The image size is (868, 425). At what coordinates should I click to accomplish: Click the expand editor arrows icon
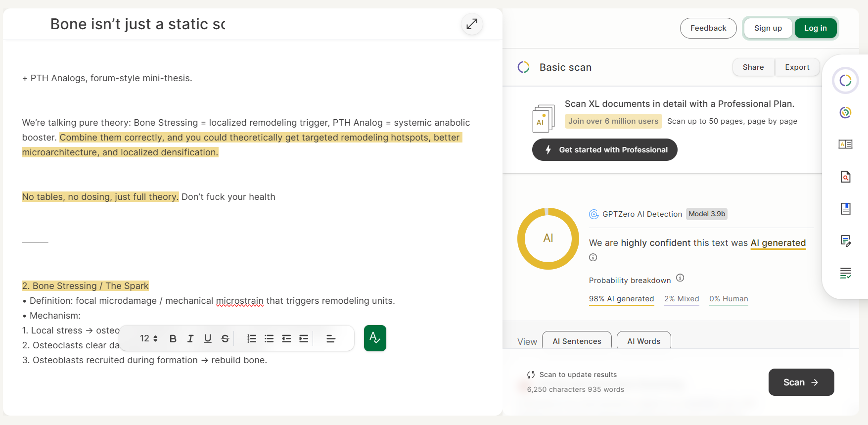point(472,24)
